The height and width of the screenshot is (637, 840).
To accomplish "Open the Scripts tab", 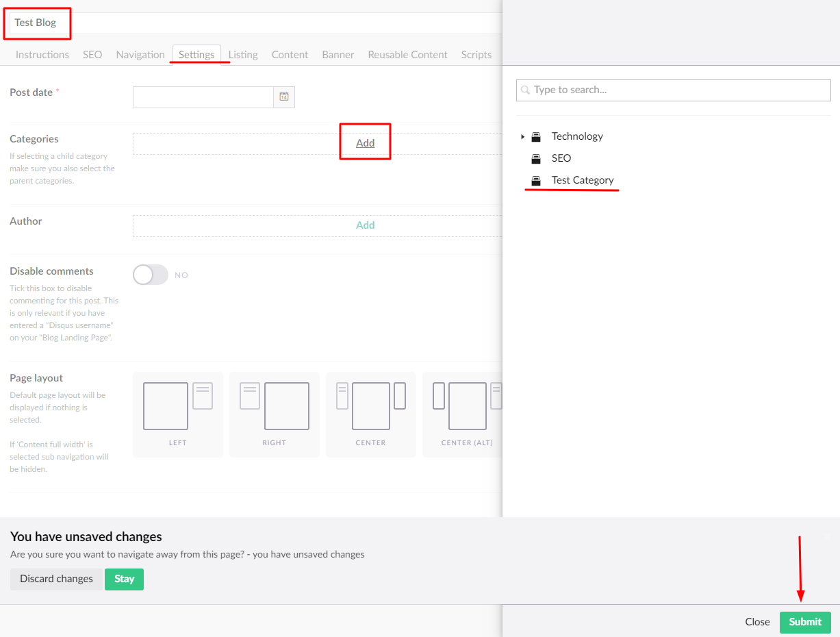I will click(476, 55).
